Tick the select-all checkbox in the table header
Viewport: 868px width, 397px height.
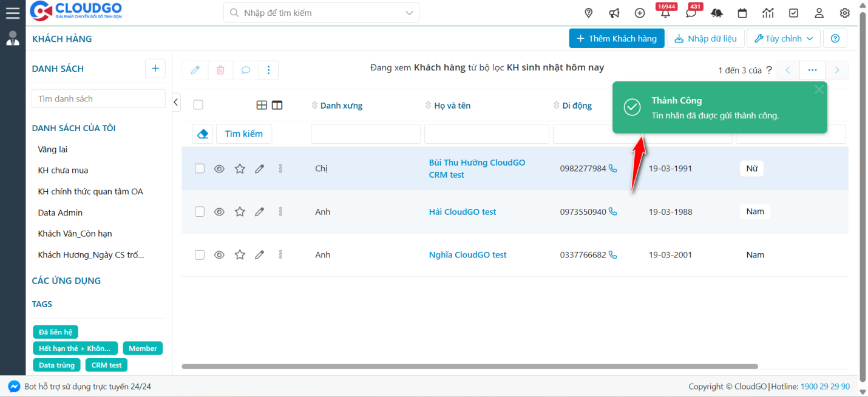pos(198,104)
